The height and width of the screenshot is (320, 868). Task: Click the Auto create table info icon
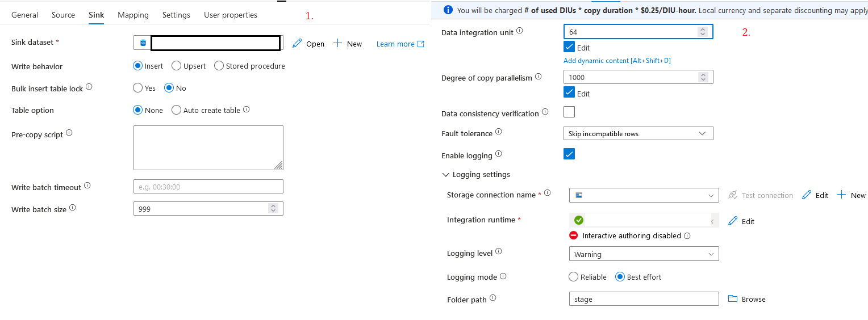[246, 110]
